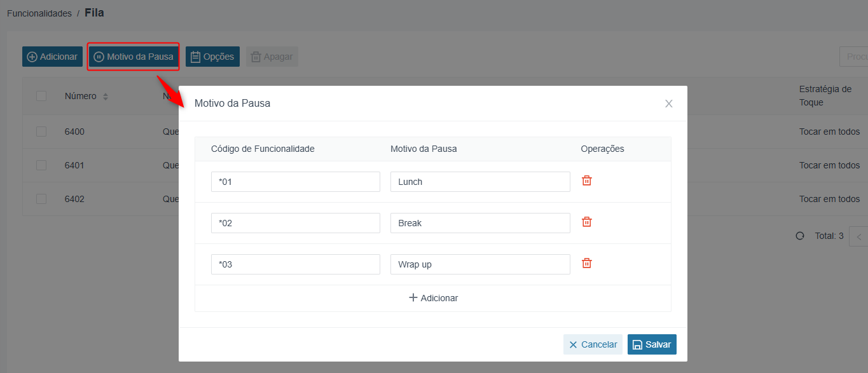Cancel the pause reason dialog

coord(593,344)
